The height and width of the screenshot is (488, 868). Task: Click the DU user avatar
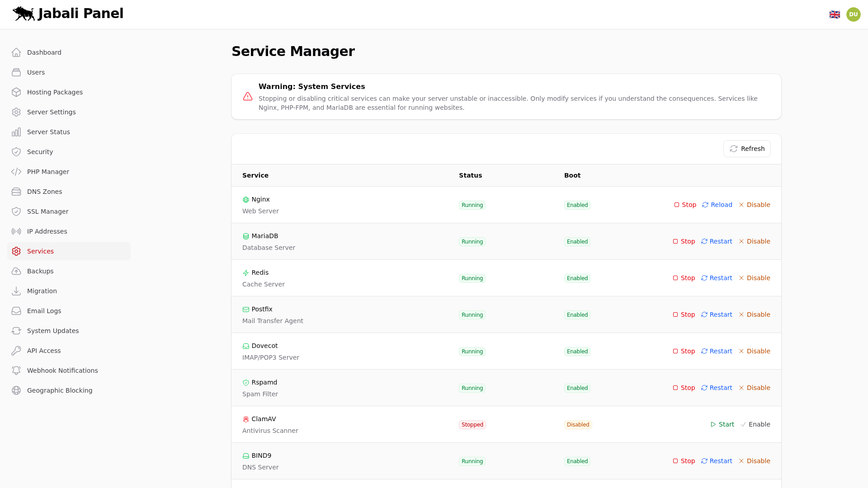854,14
